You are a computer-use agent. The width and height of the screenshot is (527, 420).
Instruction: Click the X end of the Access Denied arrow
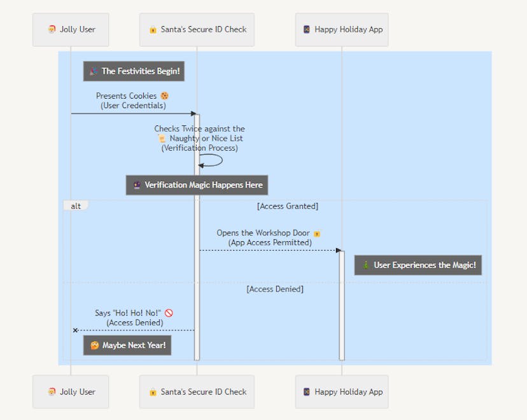click(x=75, y=330)
